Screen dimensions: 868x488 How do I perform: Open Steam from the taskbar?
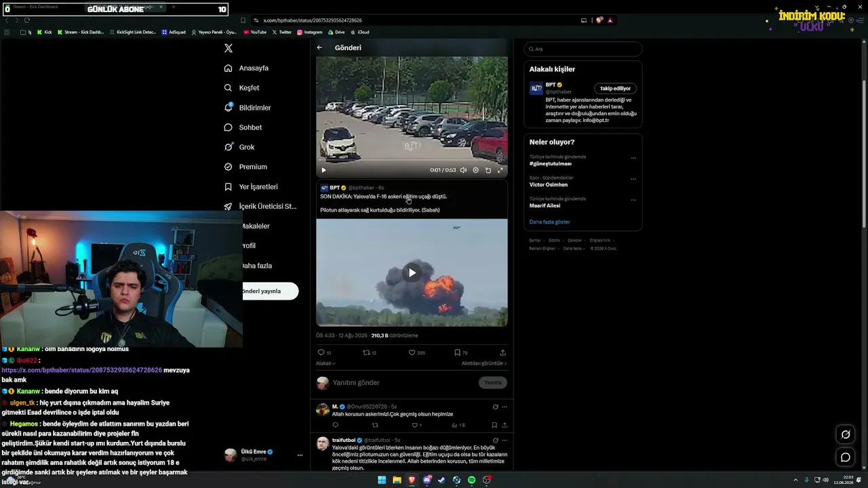point(442,480)
